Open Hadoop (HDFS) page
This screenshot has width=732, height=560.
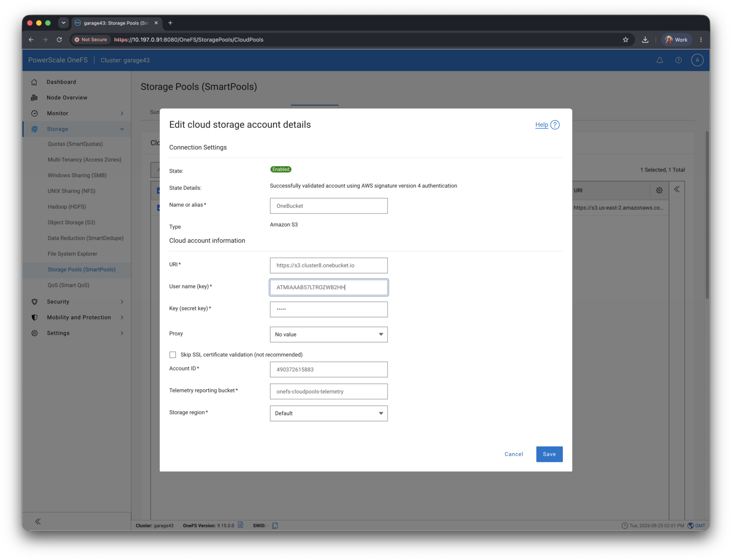click(67, 207)
